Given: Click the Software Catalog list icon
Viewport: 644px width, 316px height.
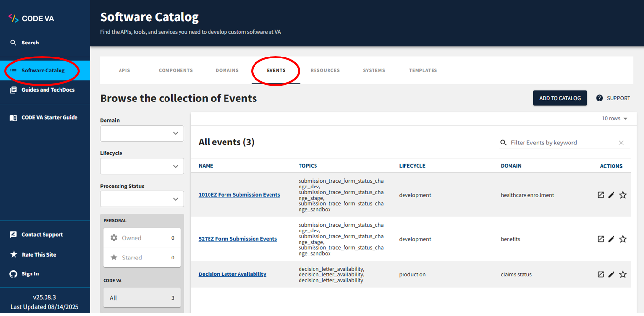Looking at the screenshot, I should point(13,71).
